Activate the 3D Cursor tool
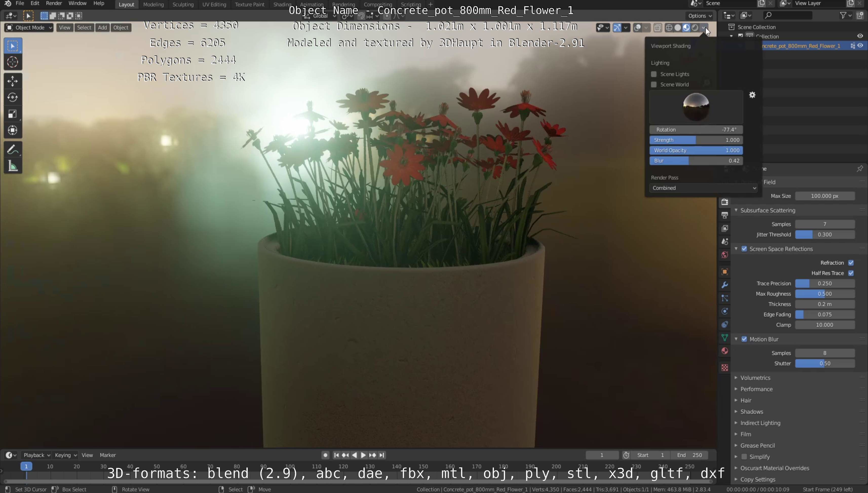 pos(13,62)
